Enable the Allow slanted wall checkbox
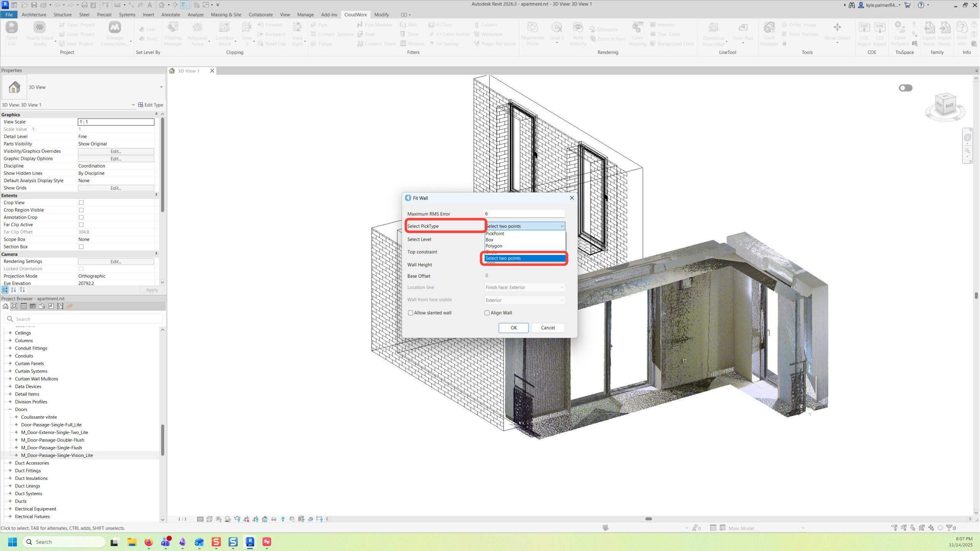This screenshot has height=551, width=980. point(411,313)
